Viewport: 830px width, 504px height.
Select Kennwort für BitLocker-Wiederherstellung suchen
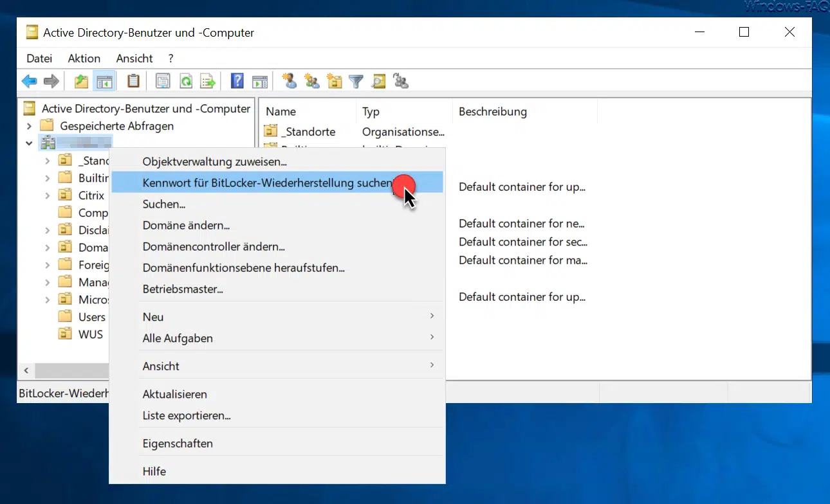(x=267, y=183)
